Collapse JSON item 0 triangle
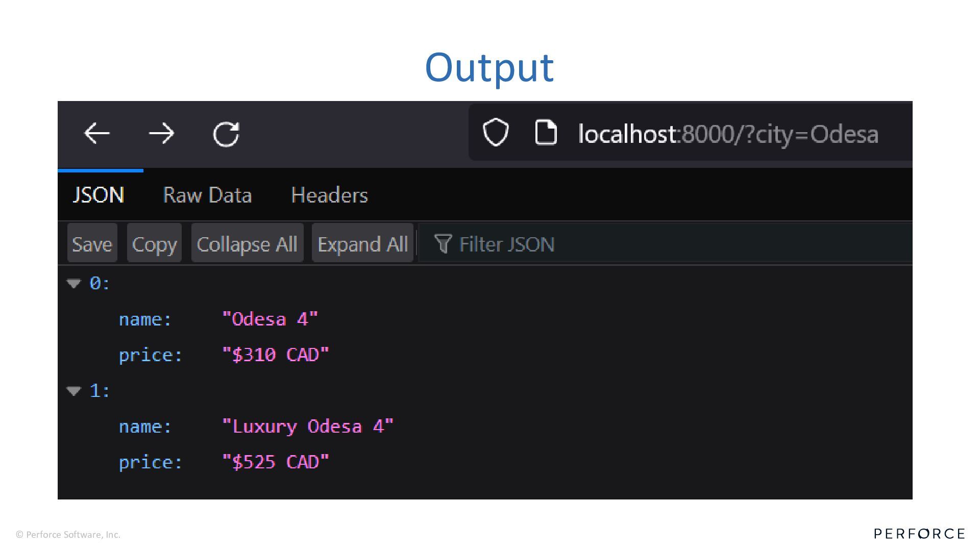The image size is (980, 551). tap(74, 284)
